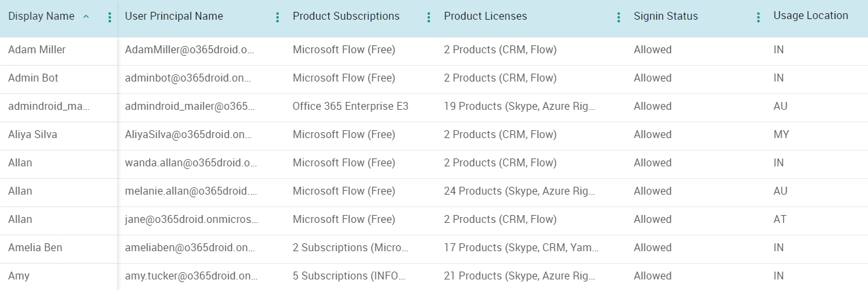Click the 19 Products licenses cell
868x290 pixels.
[519, 107]
